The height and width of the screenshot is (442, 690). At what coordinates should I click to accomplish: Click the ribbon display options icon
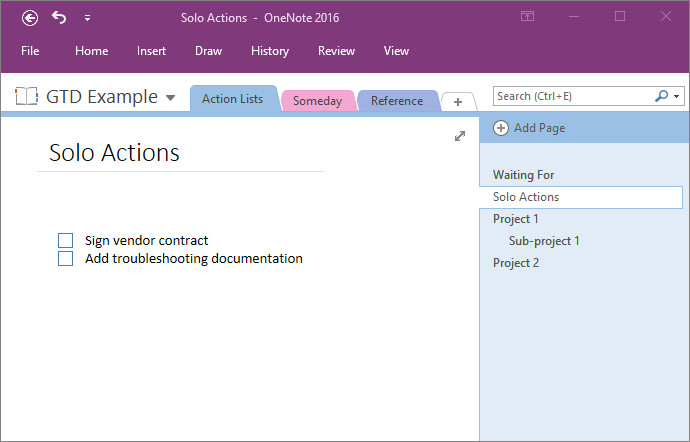(x=527, y=17)
